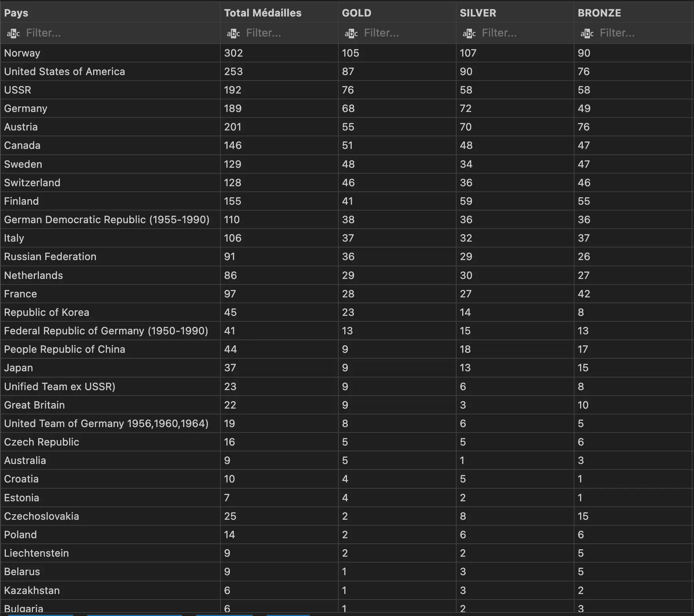The image size is (694, 616).
Task: Select the Czech Republic cell
Action: pos(110,442)
